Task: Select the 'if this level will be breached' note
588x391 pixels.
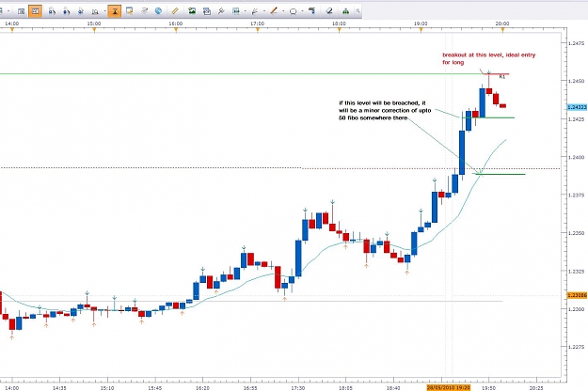Action: (x=385, y=110)
